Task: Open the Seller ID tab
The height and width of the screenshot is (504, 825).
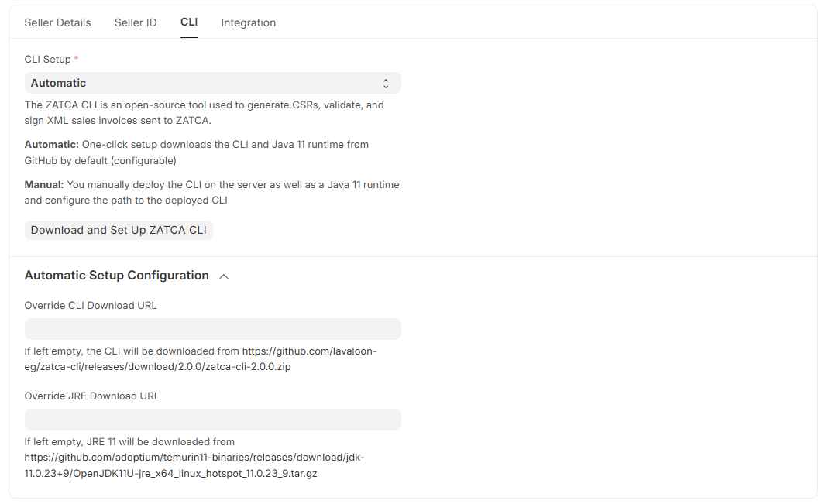Action: 136,22
